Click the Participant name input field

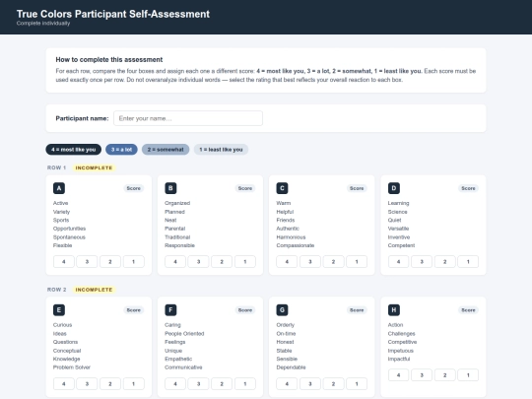(x=188, y=118)
